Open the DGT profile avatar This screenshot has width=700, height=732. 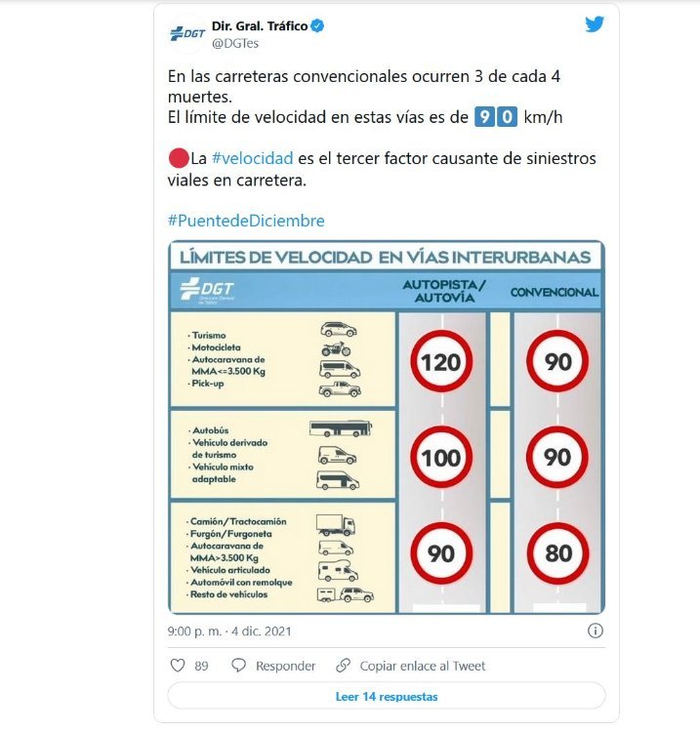[x=187, y=33]
